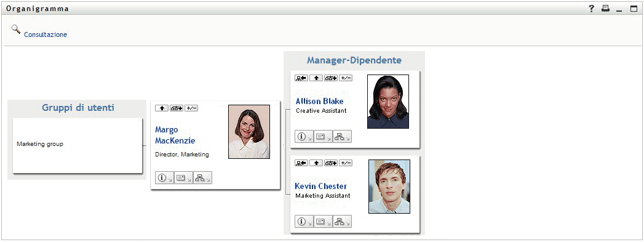Toggle the +/- expand icon on Margo MacKenzie's card

coord(191,108)
